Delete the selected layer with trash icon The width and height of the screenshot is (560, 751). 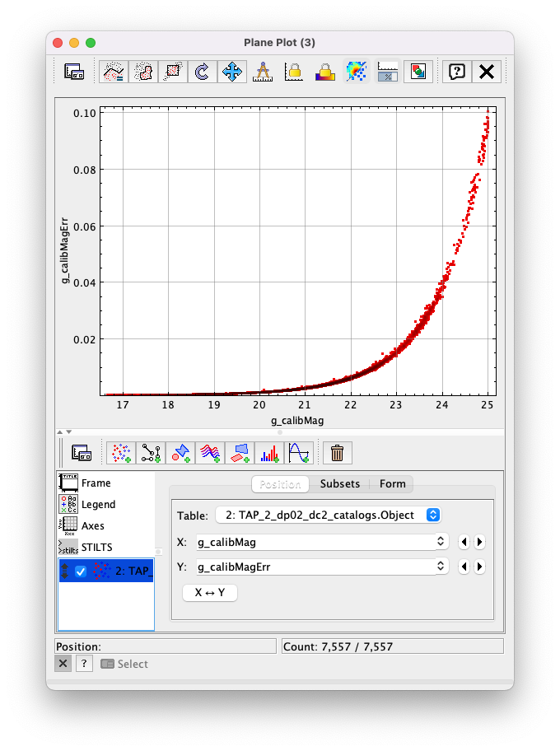coord(338,453)
